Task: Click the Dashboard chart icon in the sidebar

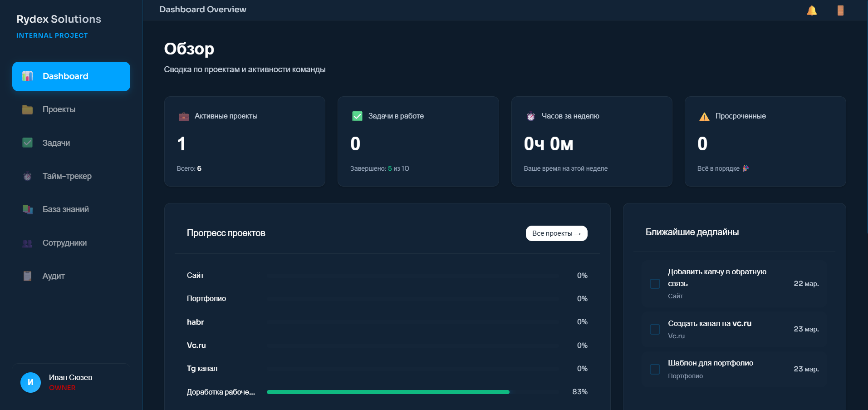Action: pyautogui.click(x=28, y=76)
